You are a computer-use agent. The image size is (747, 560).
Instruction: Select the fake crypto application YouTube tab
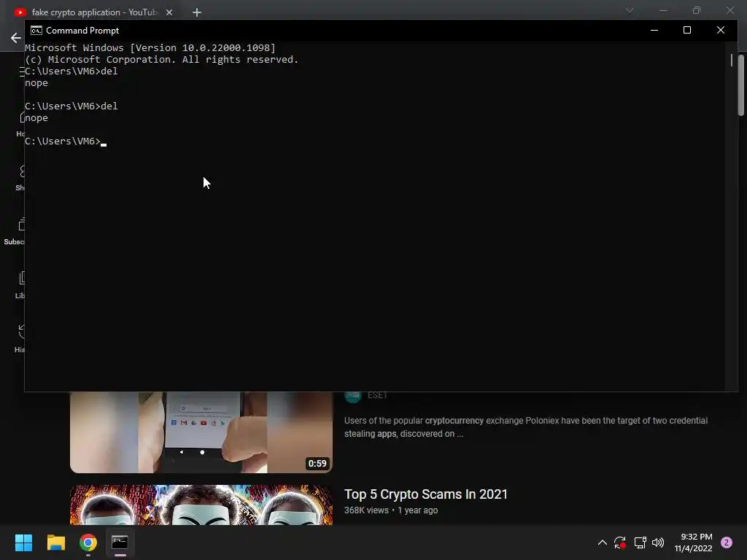[x=94, y=12]
